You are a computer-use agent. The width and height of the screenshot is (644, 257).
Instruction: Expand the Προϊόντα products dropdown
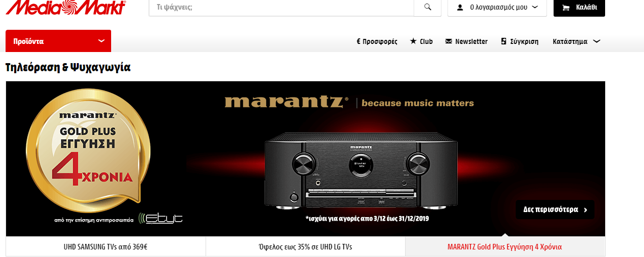[58, 41]
